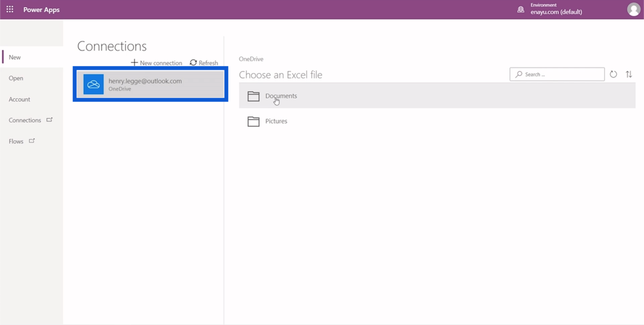Select the enayu.com (default) environment
The width and height of the screenshot is (644, 325).
[x=556, y=12]
